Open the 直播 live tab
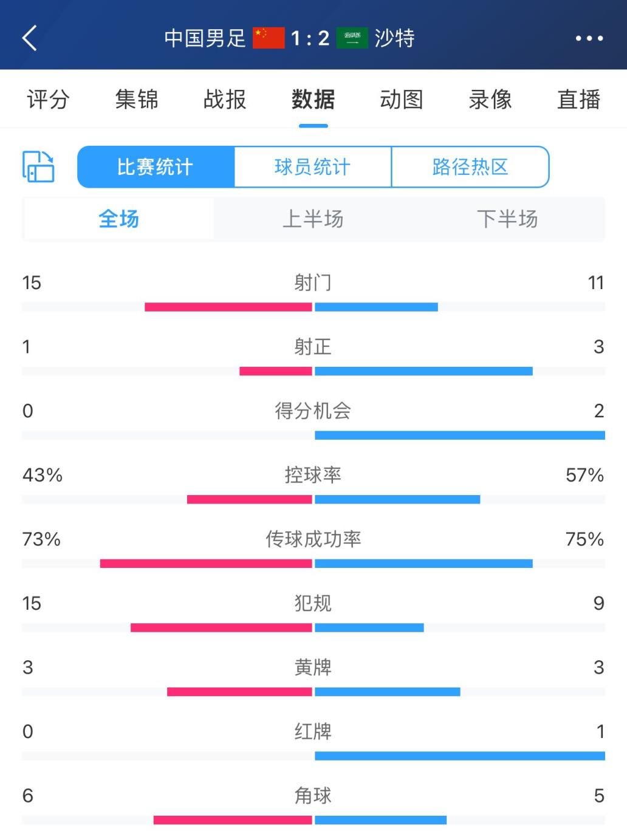Image resolution: width=627 pixels, height=840 pixels. coord(578,100)
